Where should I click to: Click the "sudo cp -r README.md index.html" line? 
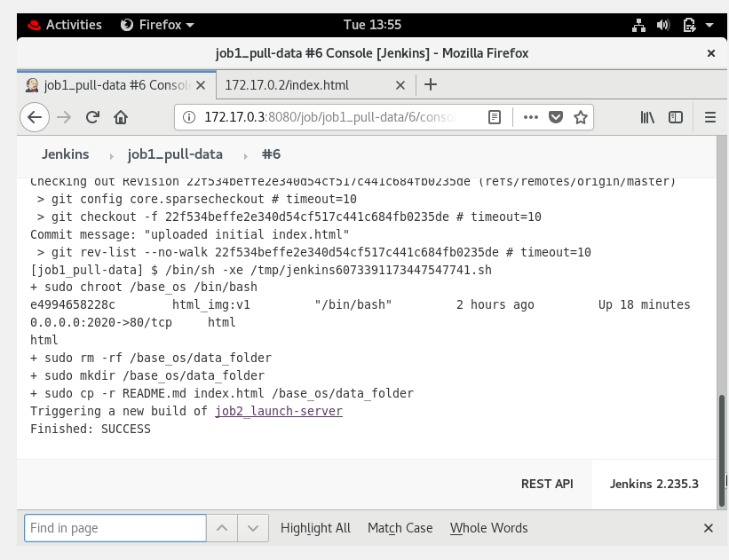pos(222,394)
